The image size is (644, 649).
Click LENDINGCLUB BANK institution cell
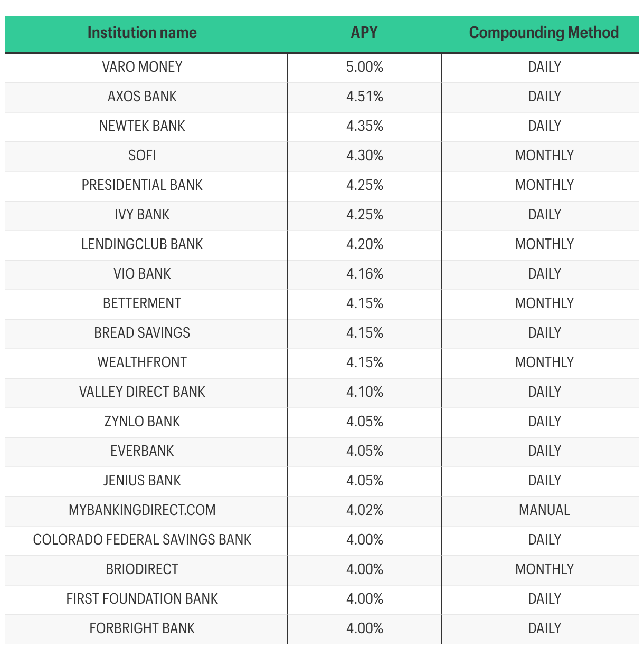(142, 244)
